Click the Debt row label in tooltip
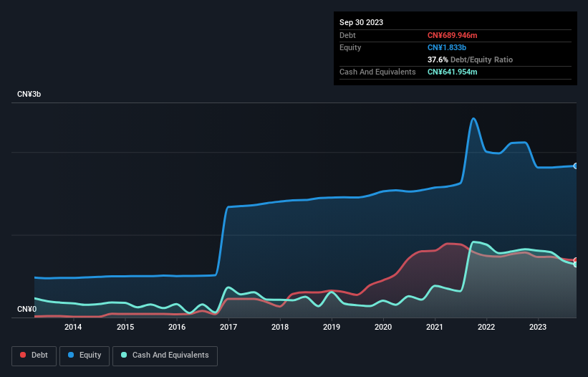 347,35
